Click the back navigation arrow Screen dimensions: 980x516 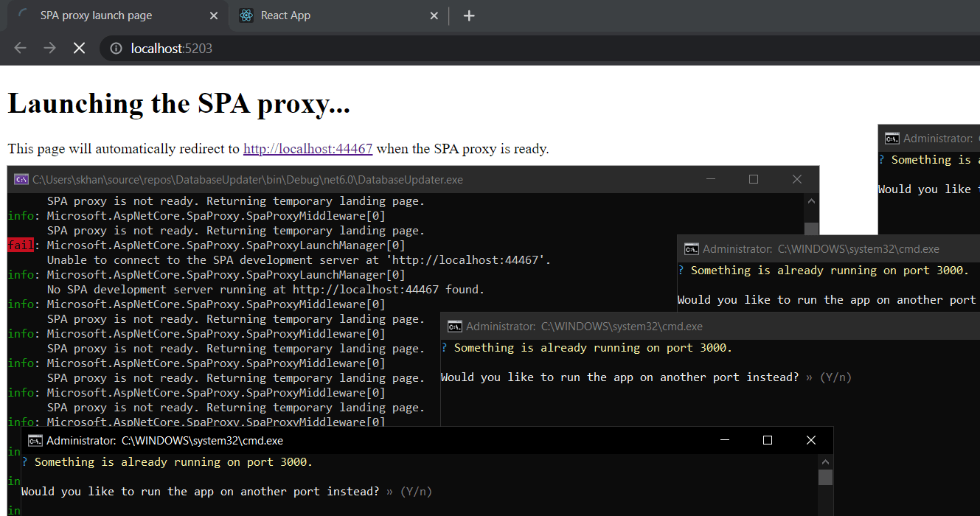pos(20,48)
